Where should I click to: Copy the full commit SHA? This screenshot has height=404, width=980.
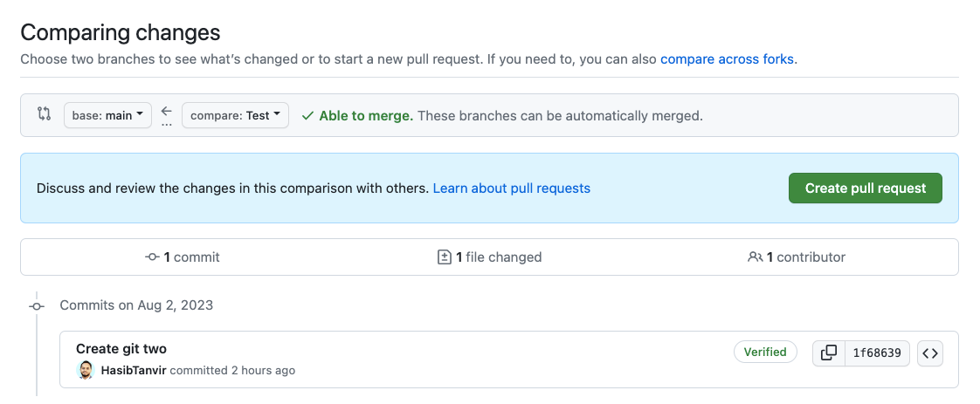point(829,353)
